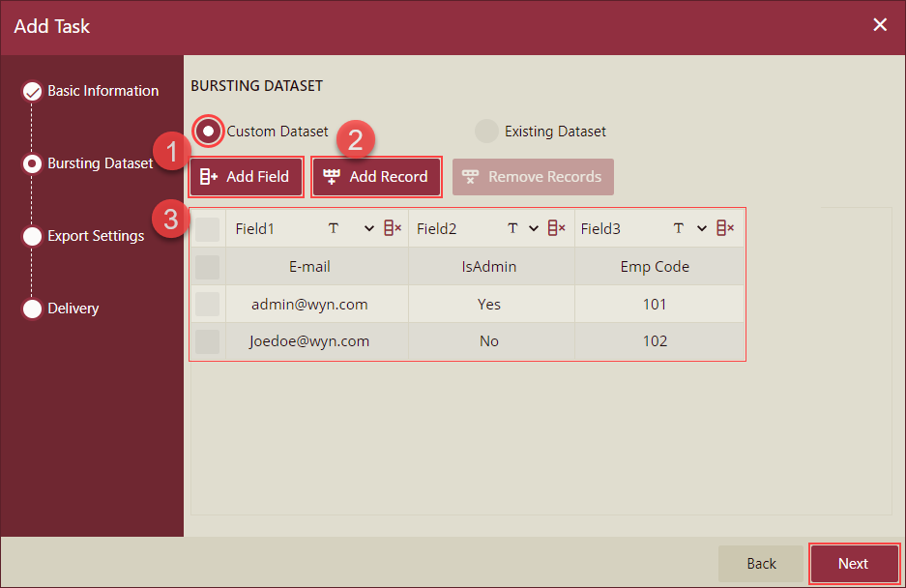Delete Field1 column using its remove-column icon
This screenshot has height=588, width=906.
point(391,227)
